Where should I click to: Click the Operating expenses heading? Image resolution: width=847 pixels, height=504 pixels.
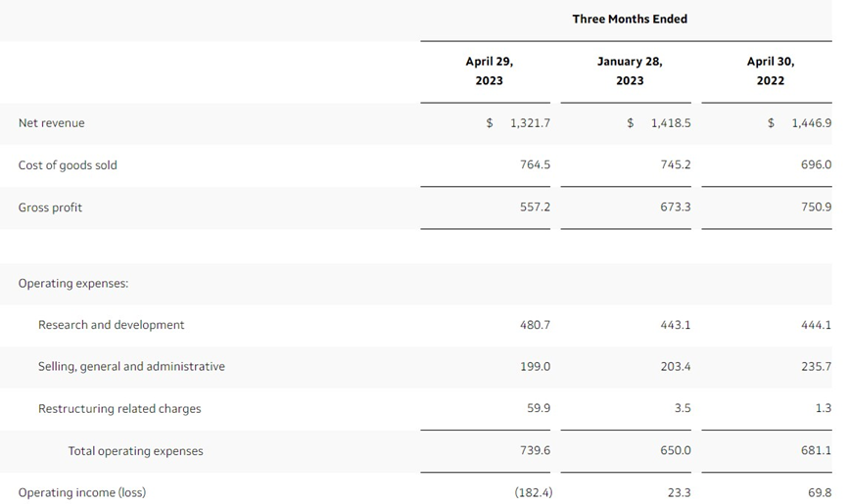pyautogui.click(x=73, y=283)
